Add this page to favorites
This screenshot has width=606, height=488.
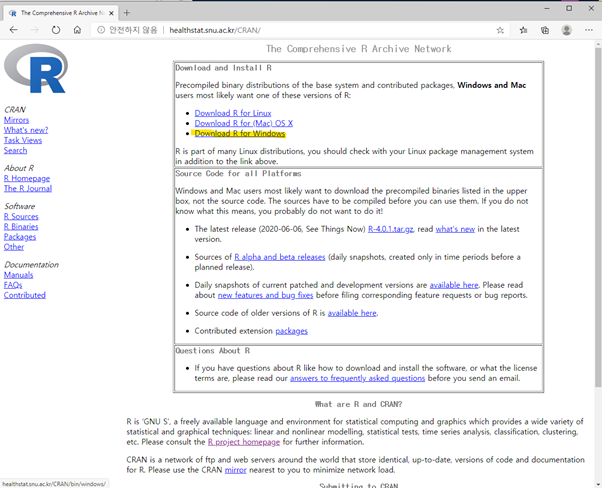click(x=500, y=30)
